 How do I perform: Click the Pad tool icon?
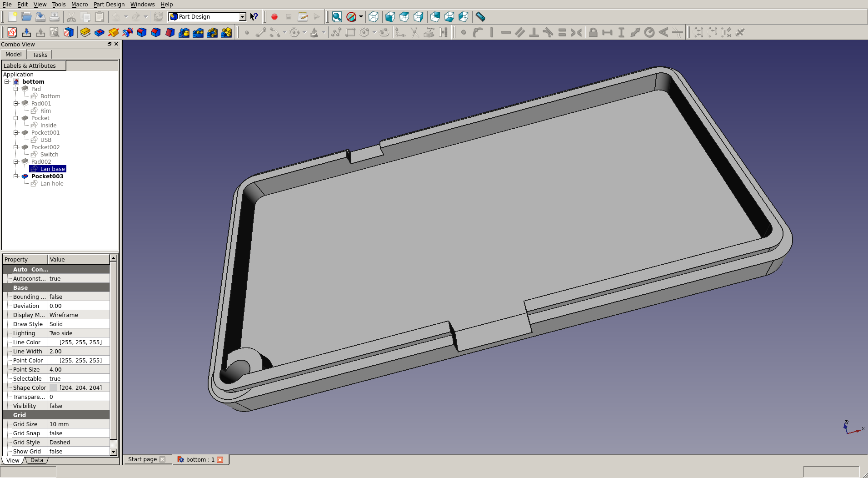[85, 32]
